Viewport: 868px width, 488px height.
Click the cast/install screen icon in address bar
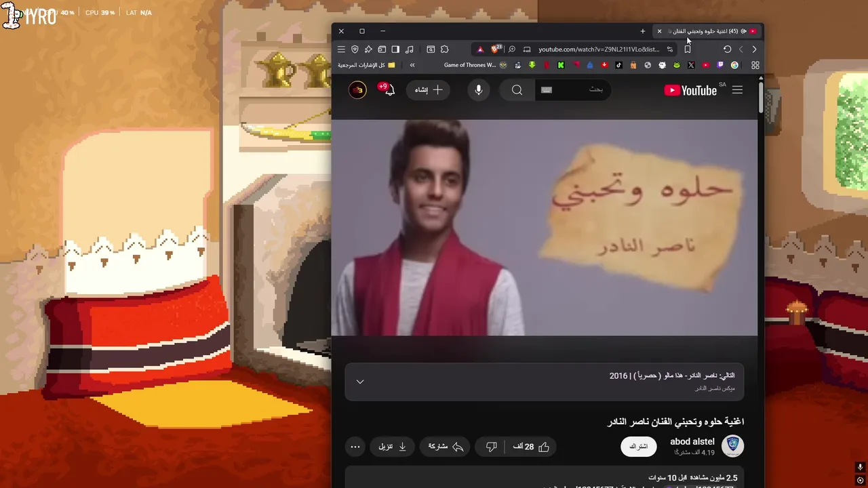[527, 49]
